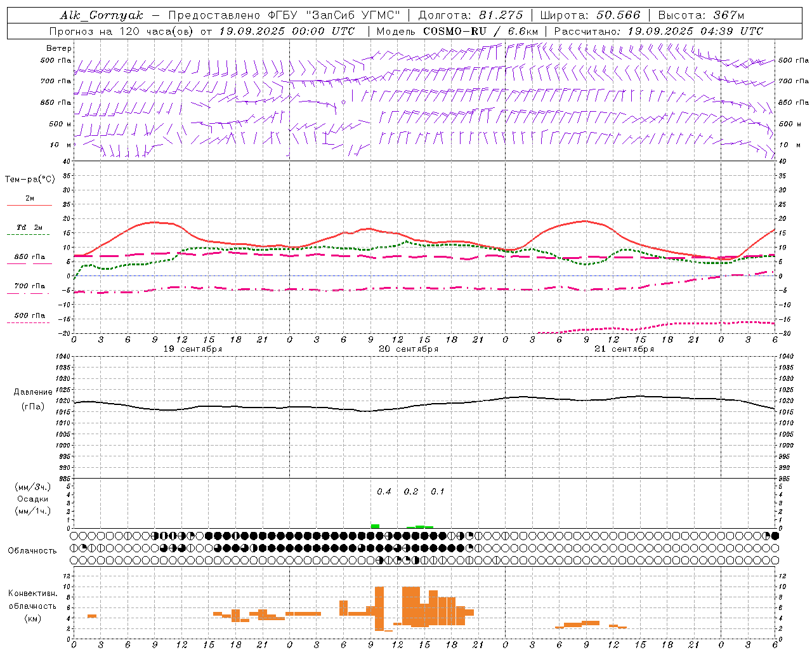Screen dimensions: 812x650
Task: Click the (мм/3ч.) unit label
Action: click(x=33, y=487)
